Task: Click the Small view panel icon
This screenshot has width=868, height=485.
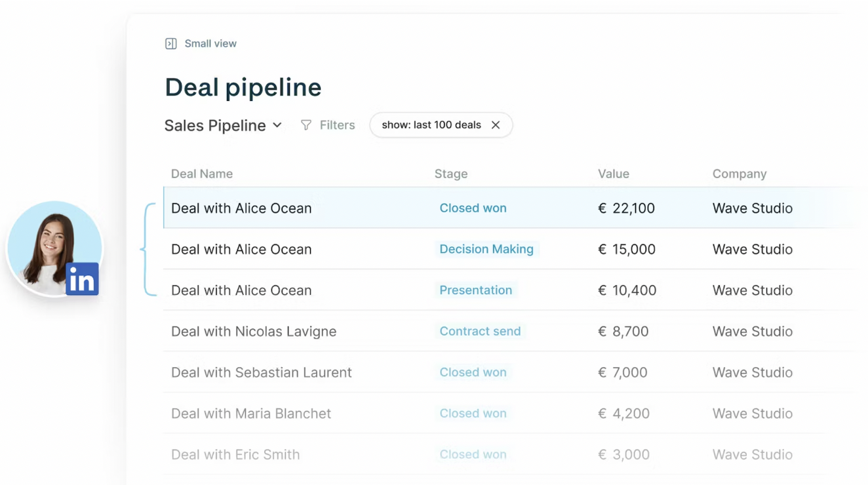Action: click(170, 44)
